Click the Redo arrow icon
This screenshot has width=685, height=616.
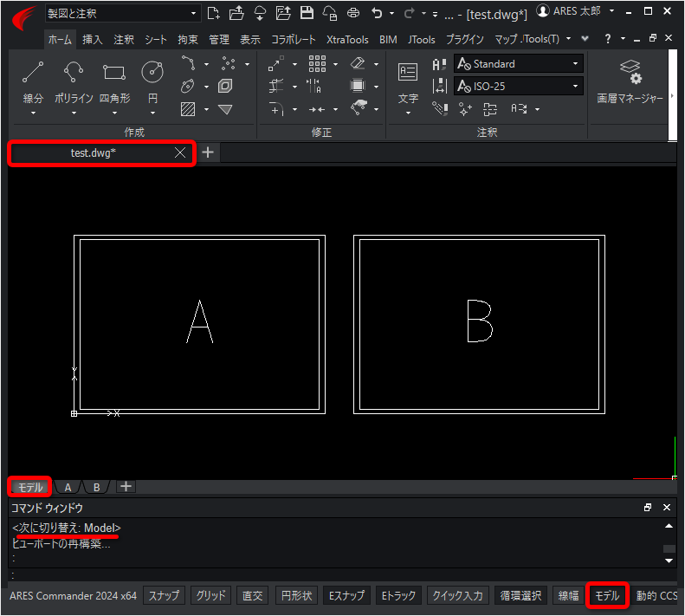[409, 14]
